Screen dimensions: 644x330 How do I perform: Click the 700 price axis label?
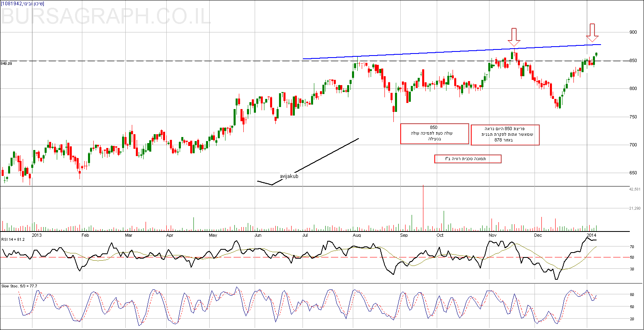(633, 145)
